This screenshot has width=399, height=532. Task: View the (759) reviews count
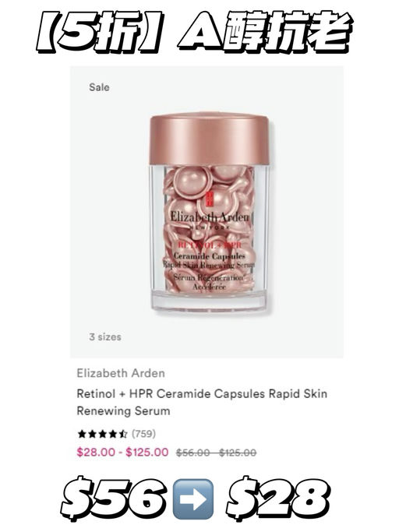pyautogui.click(x=143, y=434)
